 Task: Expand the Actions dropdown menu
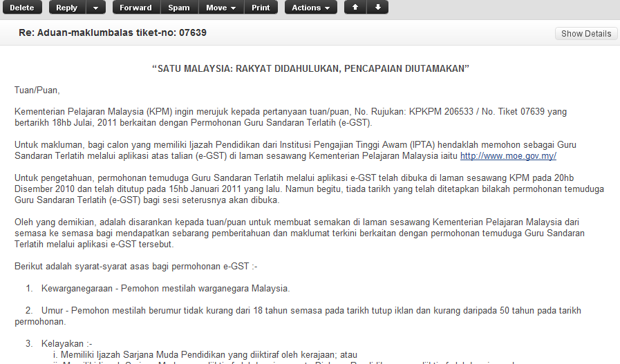pyautogui.click(x=311, y=8)
